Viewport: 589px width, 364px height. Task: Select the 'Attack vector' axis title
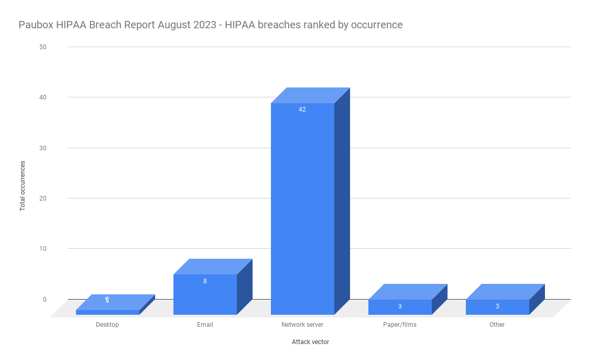coord(310,342)
